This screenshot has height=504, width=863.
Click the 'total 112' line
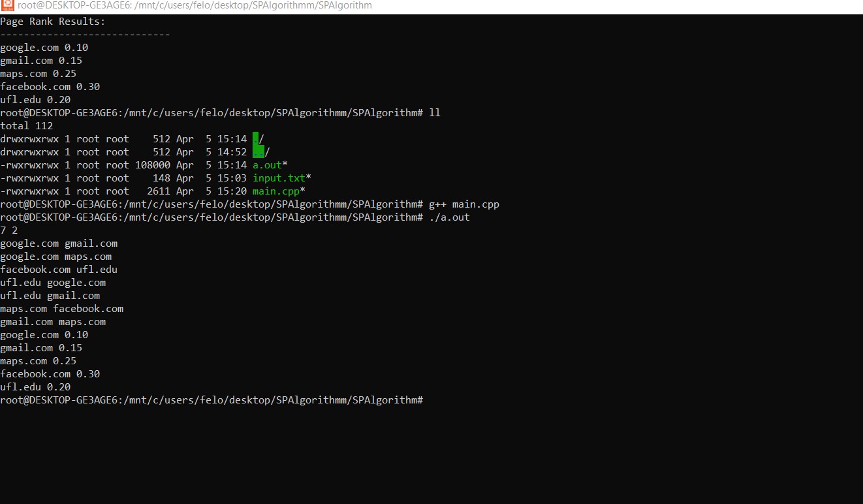27,126
